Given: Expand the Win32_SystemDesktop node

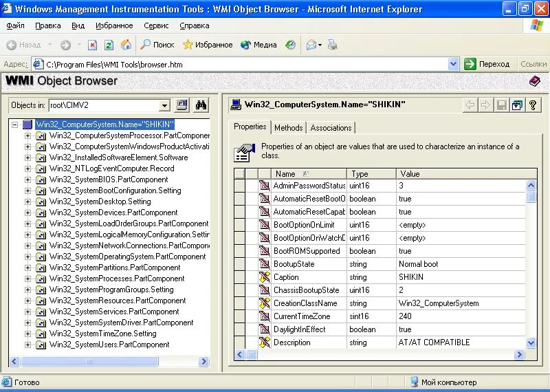Looking at the screenshot, I should [27, 202].
